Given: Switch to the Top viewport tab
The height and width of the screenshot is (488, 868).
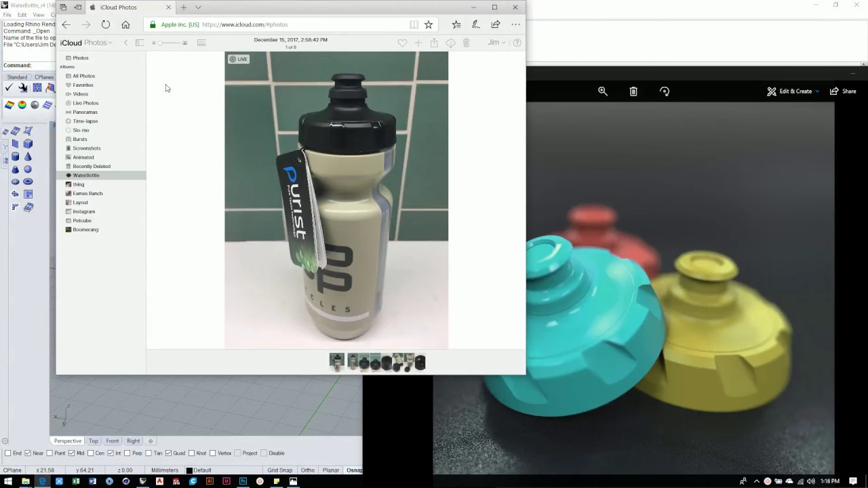Looking at the screenshot, I should (x=94, y=441).
